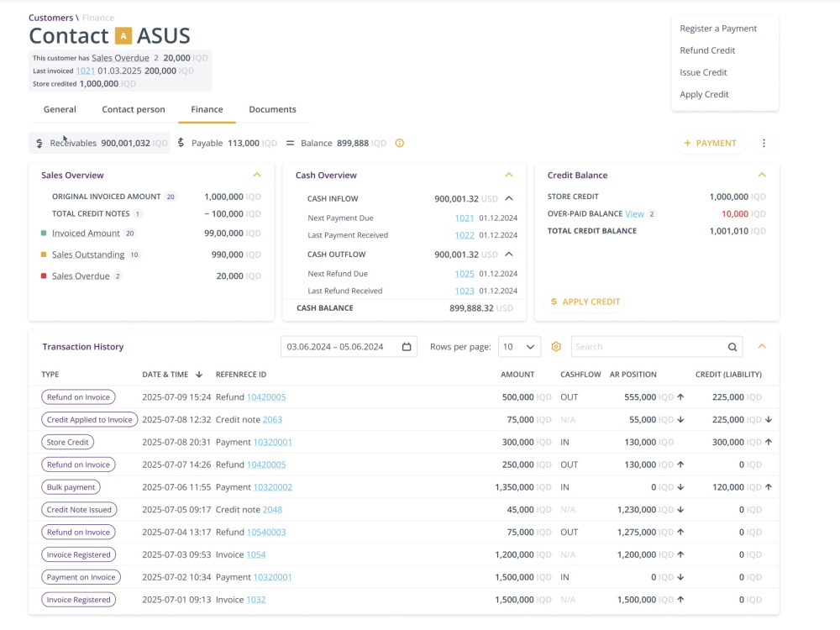Choose Refund Credit from menu
The image size is (840, 630).
pyautogui.click(x=707, y=50)
